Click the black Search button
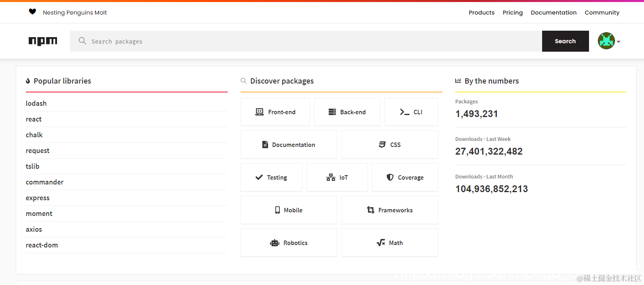Screen dimensions: 644x285 point(565,41)
